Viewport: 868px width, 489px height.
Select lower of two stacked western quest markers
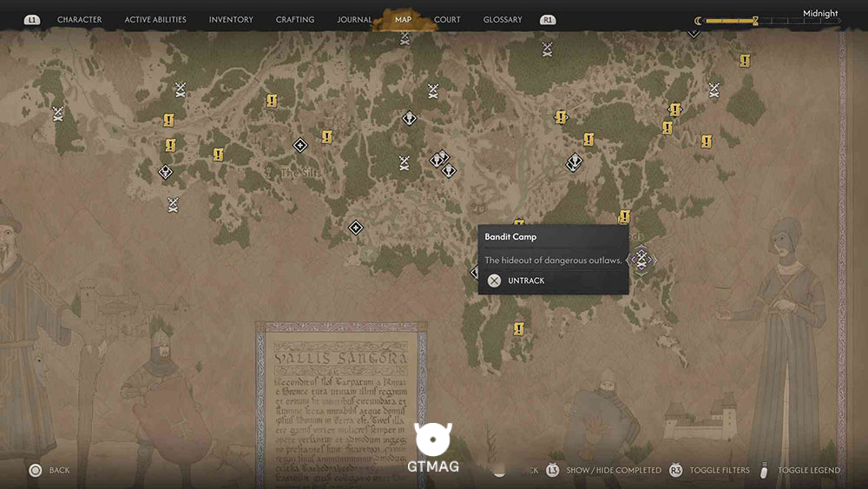(170, 145)
